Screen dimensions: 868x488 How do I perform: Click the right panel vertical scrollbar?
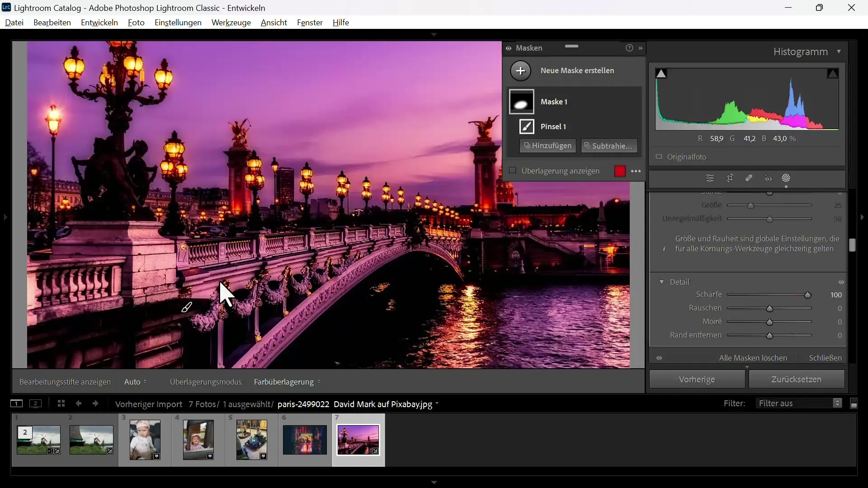(x=852, y=245)
